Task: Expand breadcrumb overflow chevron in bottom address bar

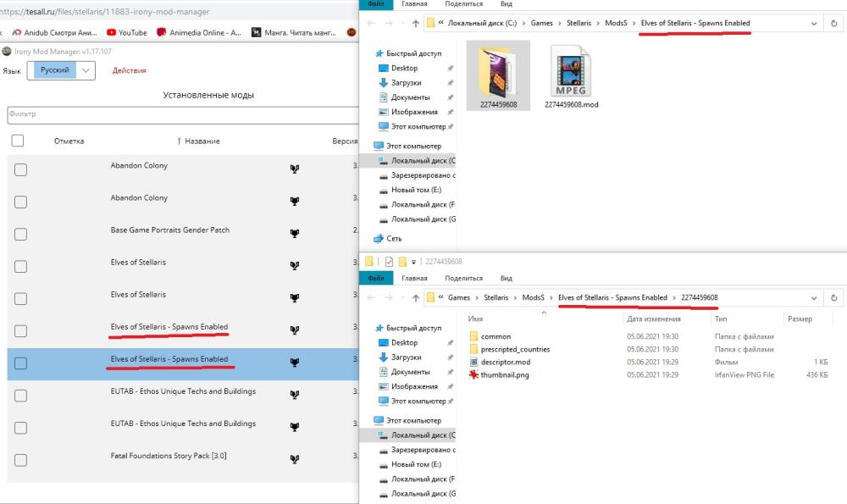Action: tap(441, 297)
